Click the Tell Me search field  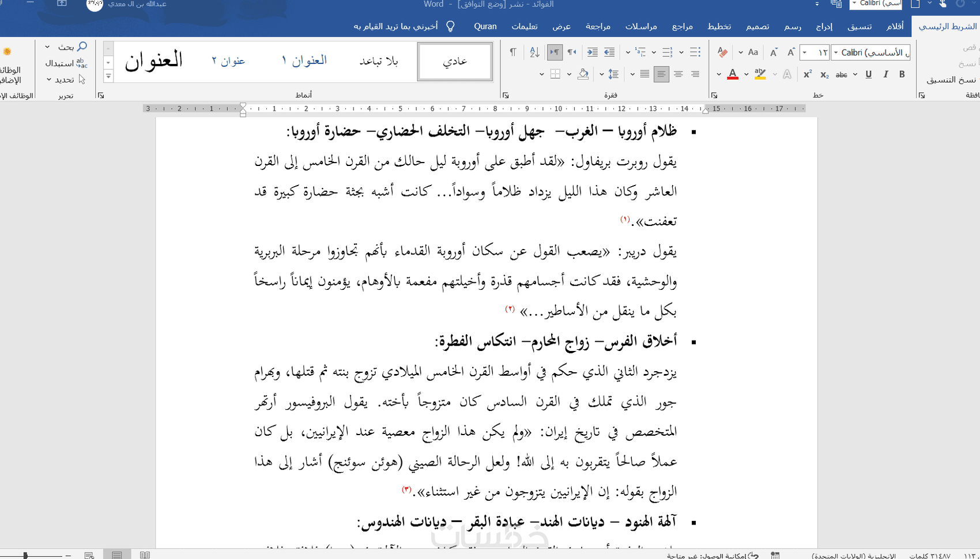point(404,27)
